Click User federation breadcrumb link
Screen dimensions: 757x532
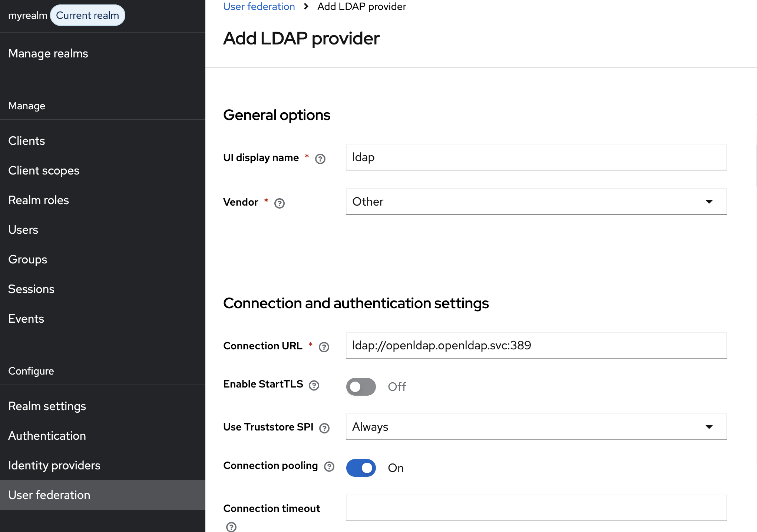point(259,7)
